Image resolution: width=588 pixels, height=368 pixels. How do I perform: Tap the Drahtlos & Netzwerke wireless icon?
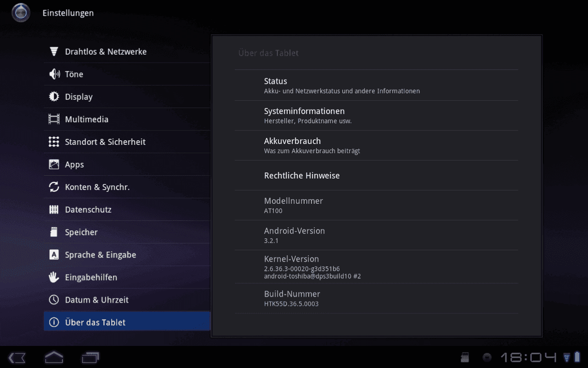54,52
